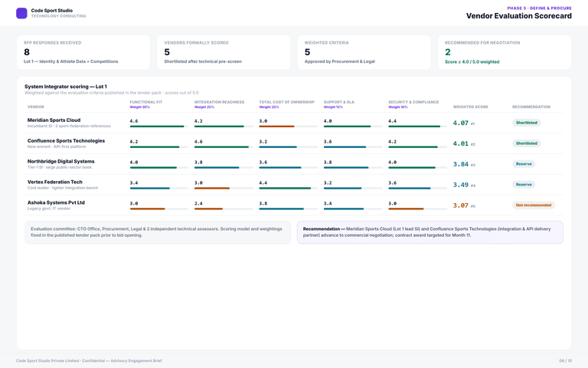Click Northbridge's Support & SLA score 3.8
This screenshot has height=368, width=588.
pos(328,163)
